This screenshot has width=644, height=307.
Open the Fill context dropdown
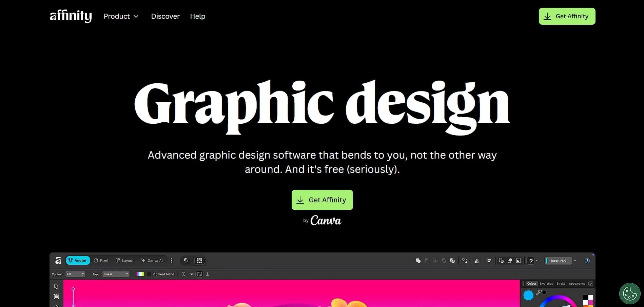(x=75, y=274)
